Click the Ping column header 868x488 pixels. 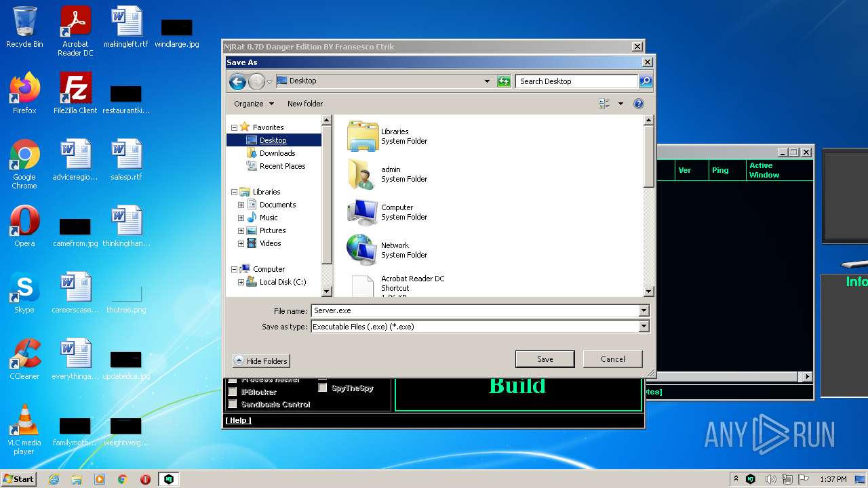coord(727,170)
